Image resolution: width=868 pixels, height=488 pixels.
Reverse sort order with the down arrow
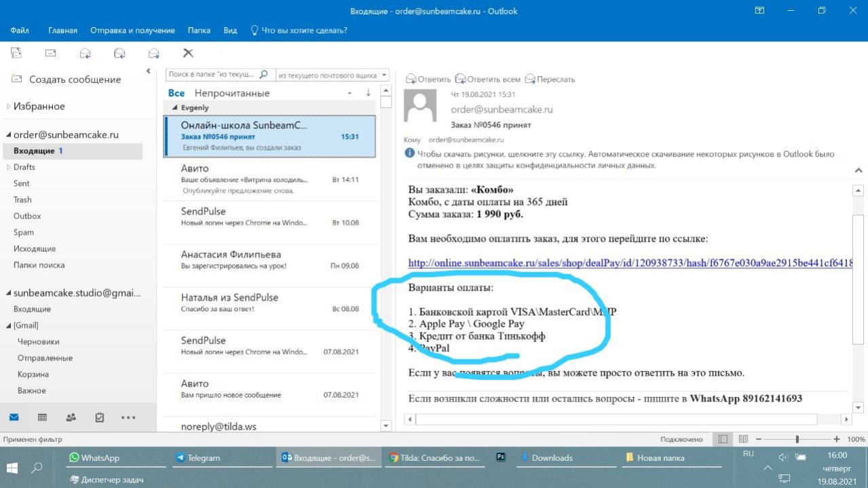369,93
